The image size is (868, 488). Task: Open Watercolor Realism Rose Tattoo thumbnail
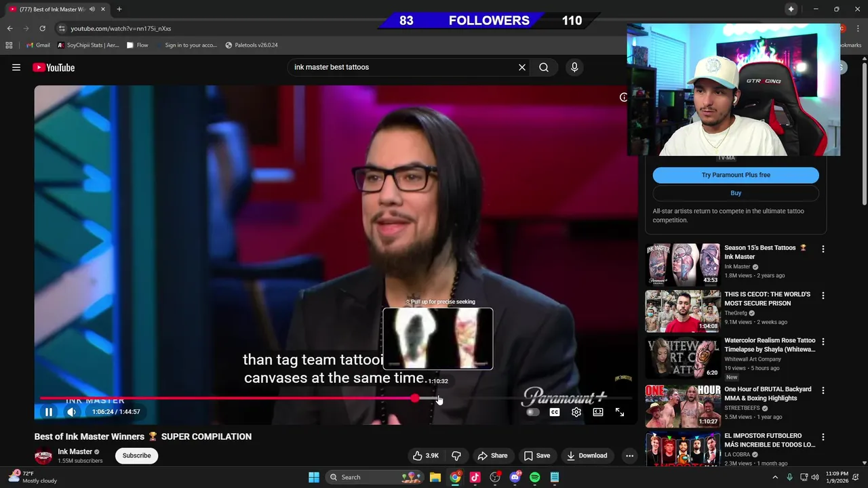(x=682, y=358)
